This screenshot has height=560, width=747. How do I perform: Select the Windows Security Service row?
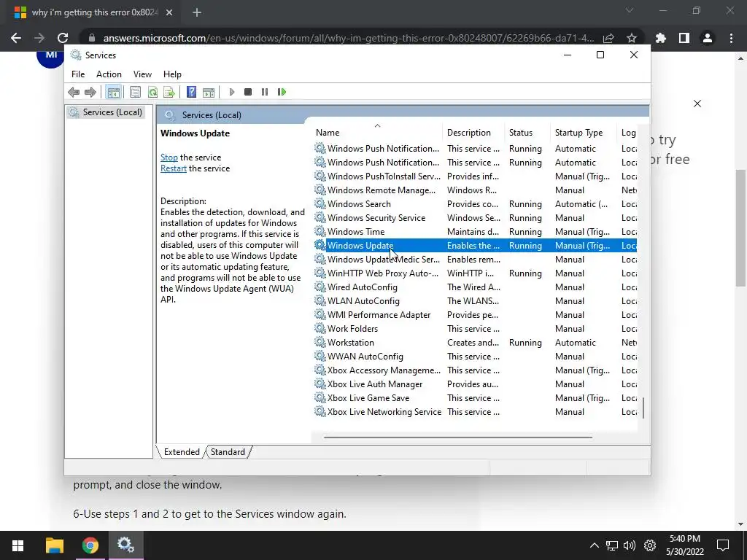tap(475, 217)
